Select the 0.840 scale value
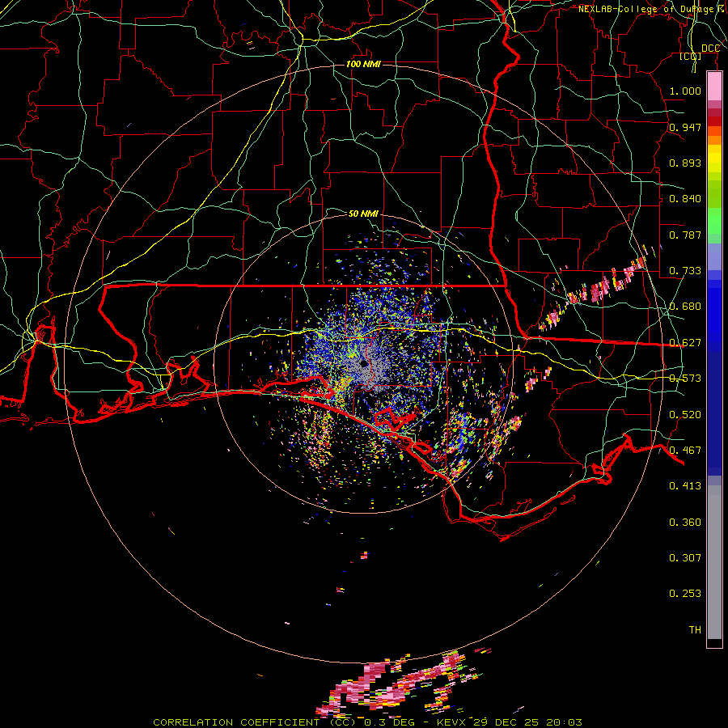This screenshot has width=728, height=728. pos(685,199)
